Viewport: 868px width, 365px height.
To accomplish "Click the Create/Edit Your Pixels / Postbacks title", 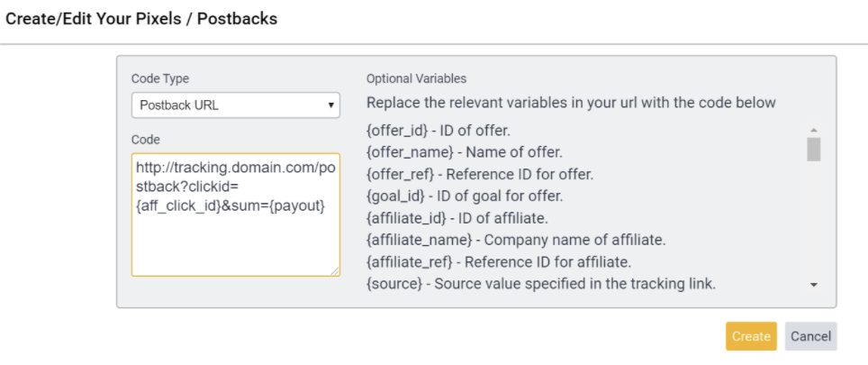I will point(141,19).
